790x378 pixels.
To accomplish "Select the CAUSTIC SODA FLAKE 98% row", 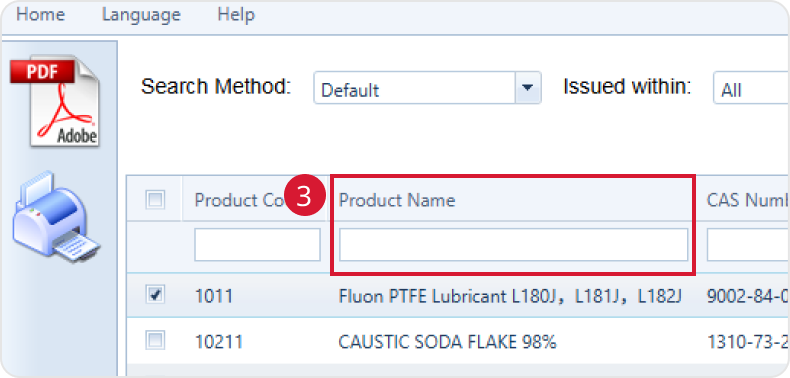I will click(x=457, y=342).
